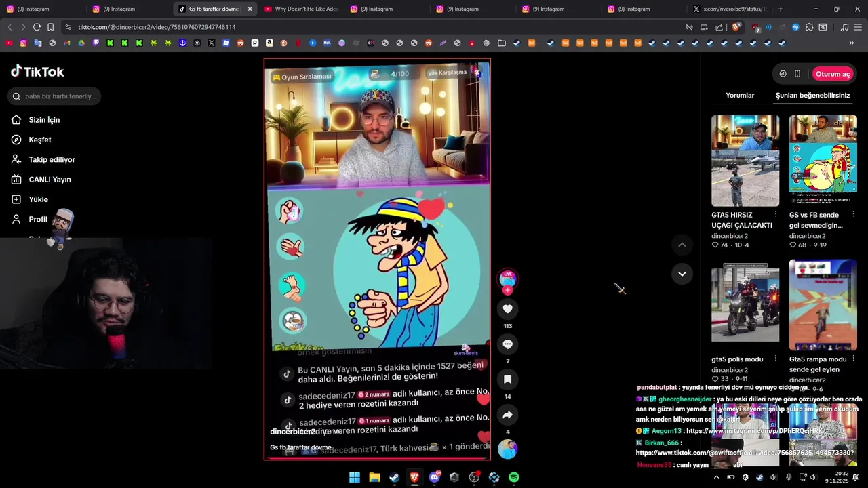The height and width of the screenshot is (488, 868).
Task: Open options for GS vs FB video
Action: pos(853,215)
